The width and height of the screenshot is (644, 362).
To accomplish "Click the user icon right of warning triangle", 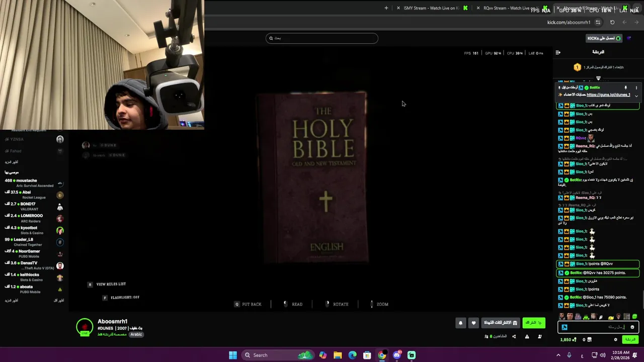I will (540, 336).
